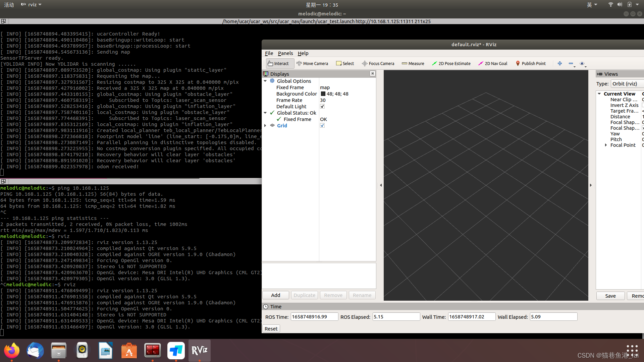Open the Panels menu
Viewport: 644px width, 362px height.
click(285, 53)
